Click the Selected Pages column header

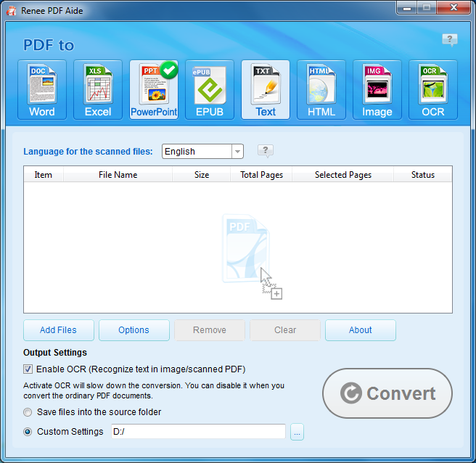coord(343,175)
